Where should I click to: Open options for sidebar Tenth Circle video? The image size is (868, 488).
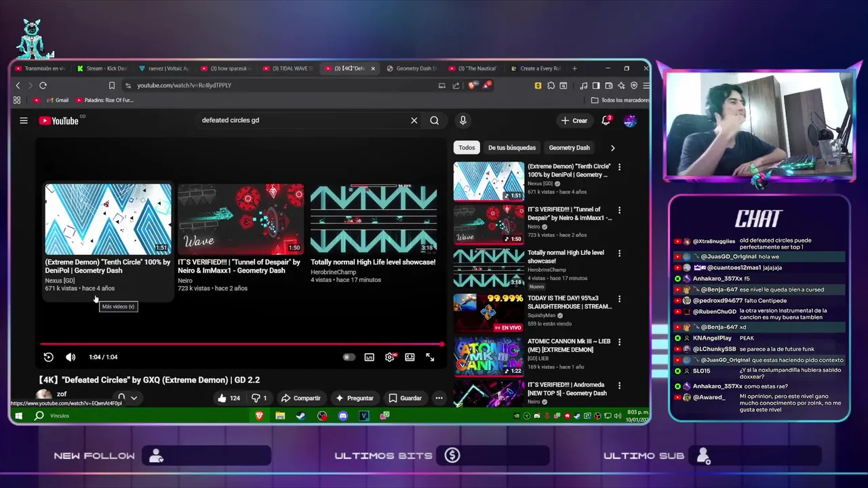[x=619, y=167]
